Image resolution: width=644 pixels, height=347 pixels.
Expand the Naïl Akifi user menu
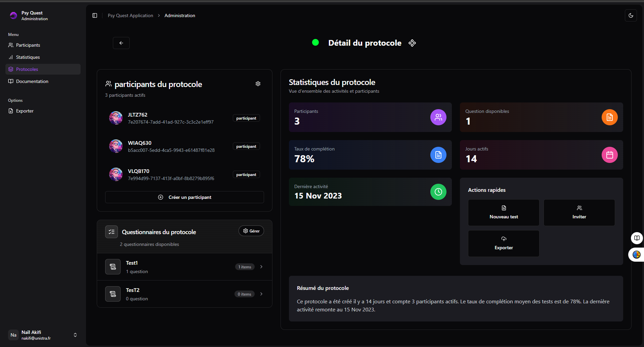coord(75,335)
